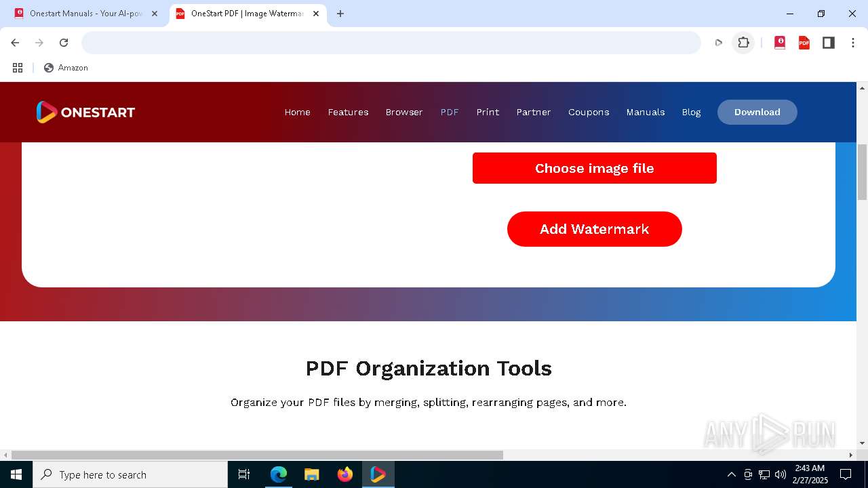
Task: Toggle the browser side panel icon
Action: coord(829,43)
